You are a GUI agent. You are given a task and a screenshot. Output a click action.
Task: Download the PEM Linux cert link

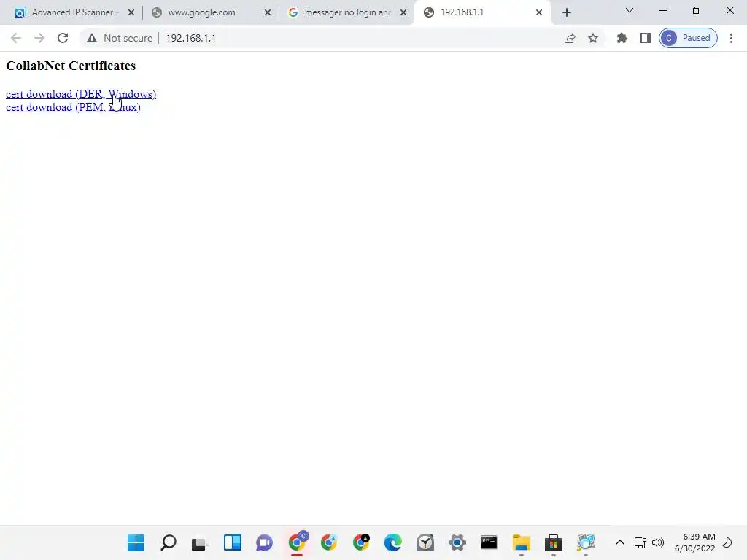tap(74, 107)
